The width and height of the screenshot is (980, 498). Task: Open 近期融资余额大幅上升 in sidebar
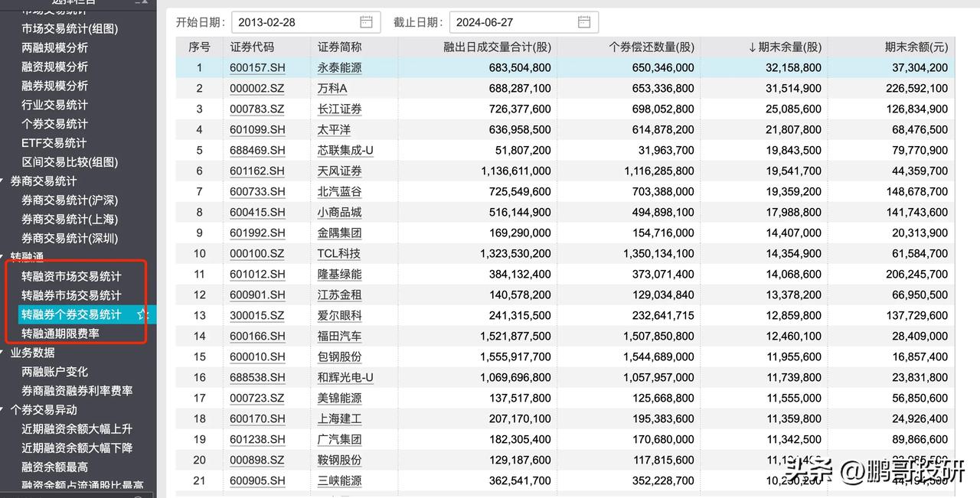[77, 429]
